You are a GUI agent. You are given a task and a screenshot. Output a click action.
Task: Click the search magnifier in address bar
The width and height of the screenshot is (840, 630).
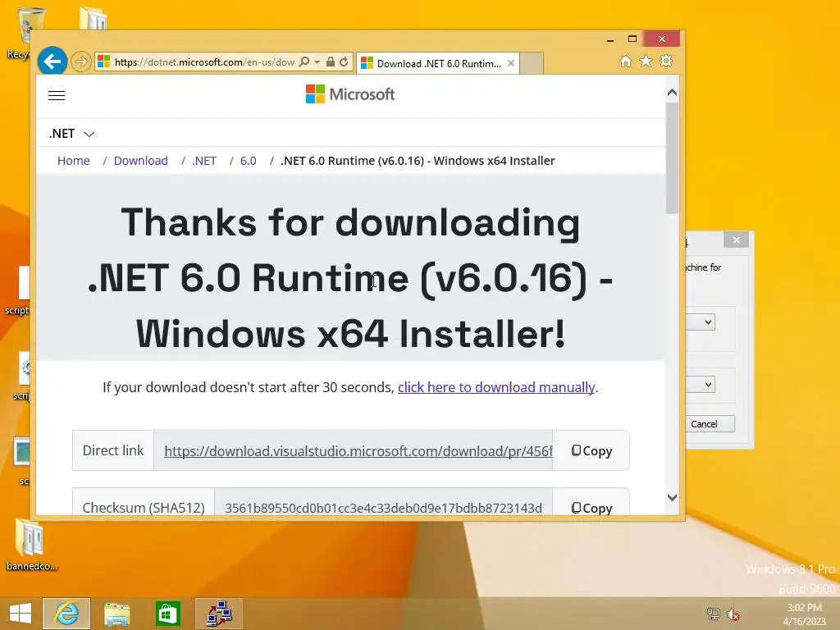[304, 62]
